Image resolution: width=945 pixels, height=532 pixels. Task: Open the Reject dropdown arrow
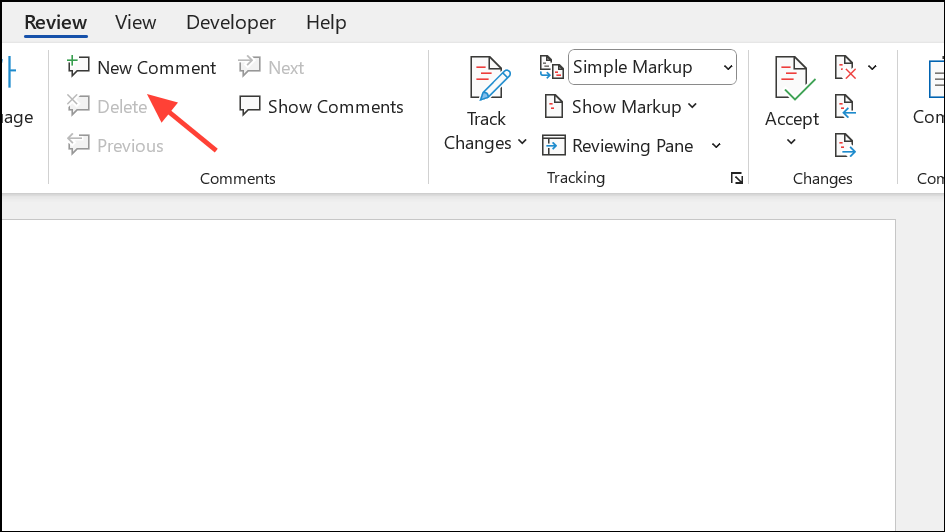click(x=872, y=68)
